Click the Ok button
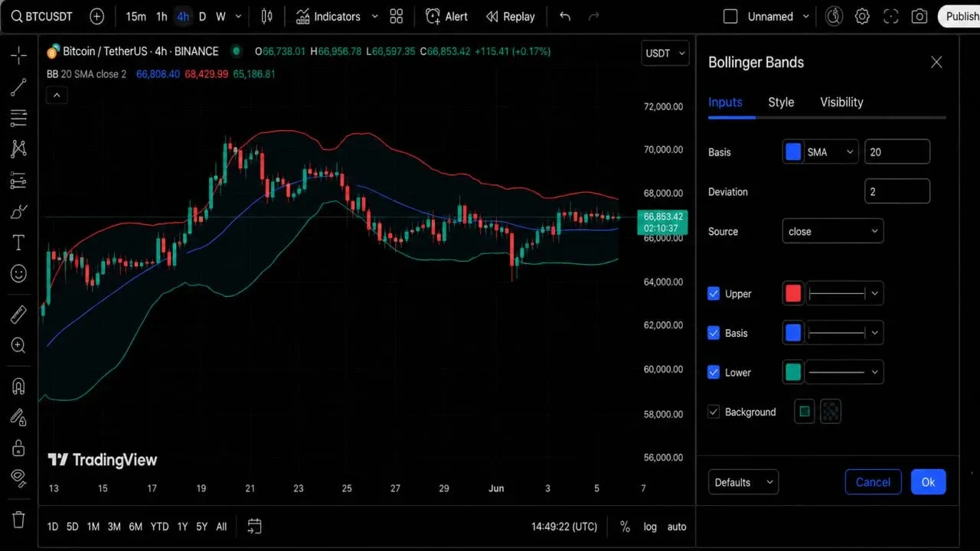980x551 pixels. (x=928, y=482)
